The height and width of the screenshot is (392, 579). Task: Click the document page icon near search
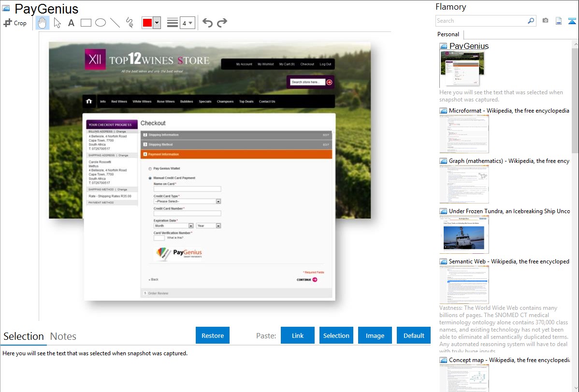[559, 21]
